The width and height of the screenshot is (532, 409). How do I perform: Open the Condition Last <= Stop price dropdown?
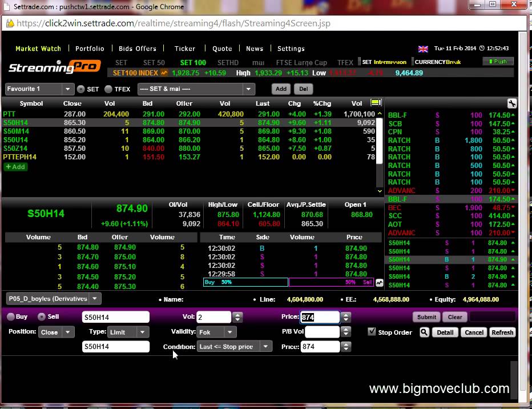(235, 347)
